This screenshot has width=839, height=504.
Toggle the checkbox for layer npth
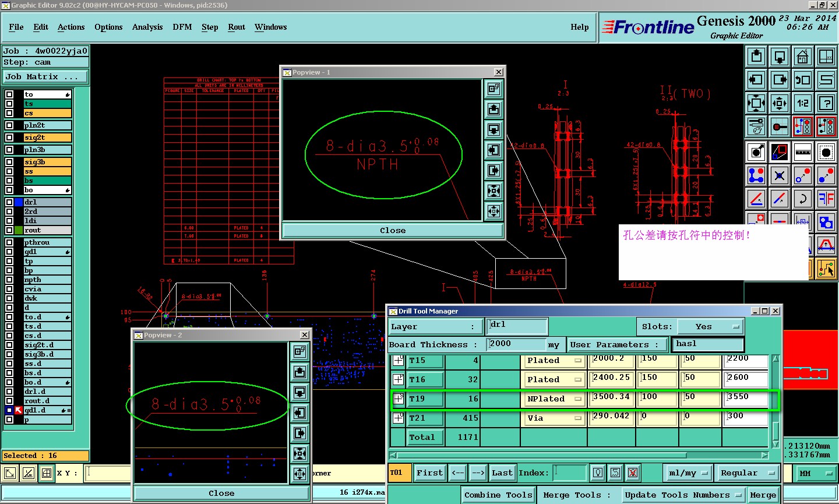pos(9,280)
